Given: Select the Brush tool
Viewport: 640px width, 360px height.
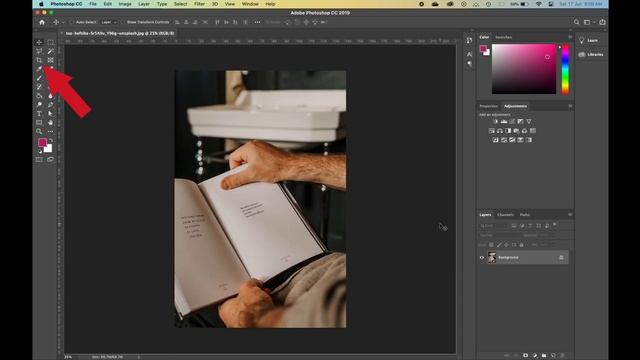Looking at the screenshot, I should click(x=39, y=78).
